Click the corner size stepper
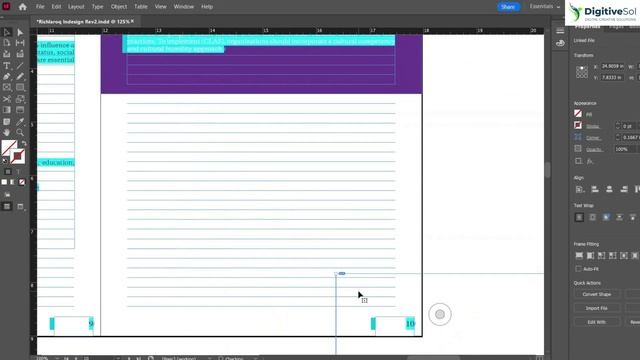Image resolution: width=640 pixels, height=360 pixels. click(x=618, y=137)
